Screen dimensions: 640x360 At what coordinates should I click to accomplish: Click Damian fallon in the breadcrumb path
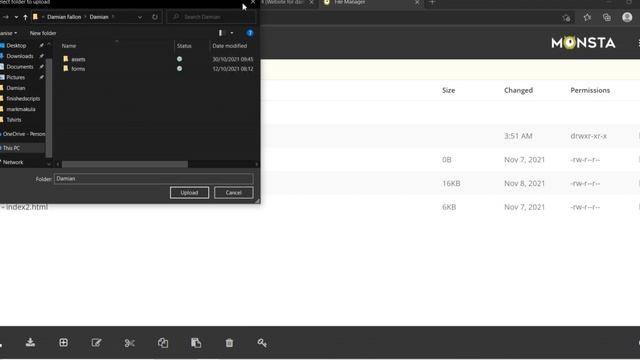click(64, 17)
